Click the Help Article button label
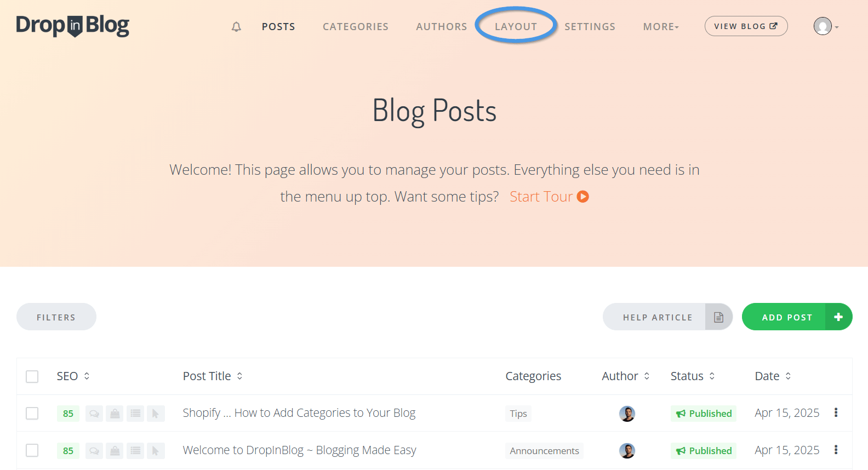 click(x=658, y=317)
